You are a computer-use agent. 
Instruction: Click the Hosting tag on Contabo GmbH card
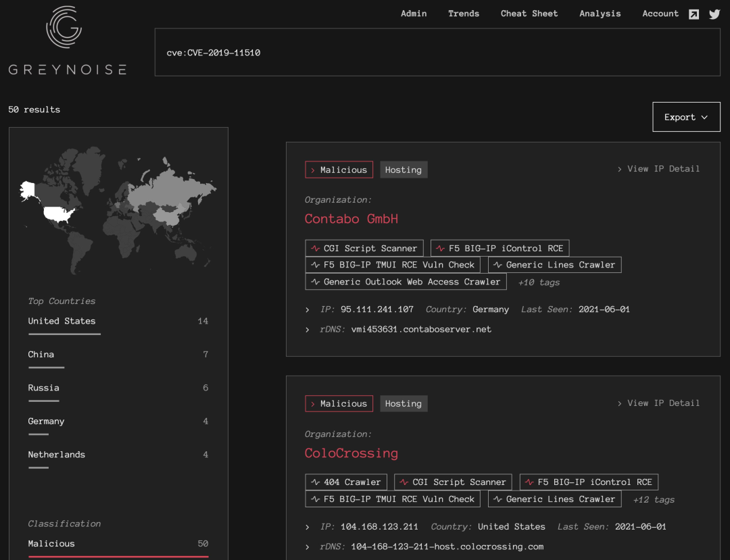point(403,170)
